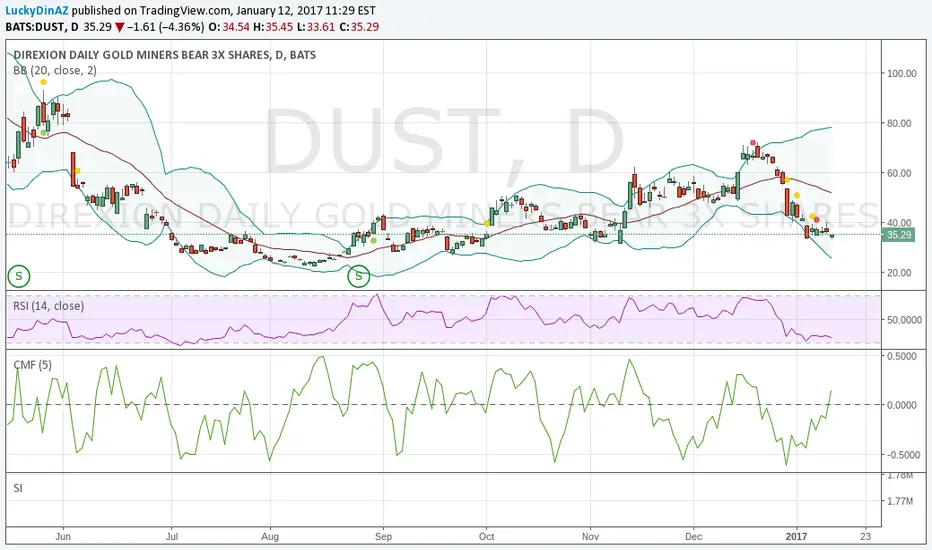Click the Jul date axis label
The image size is (932, 550).
172,536
